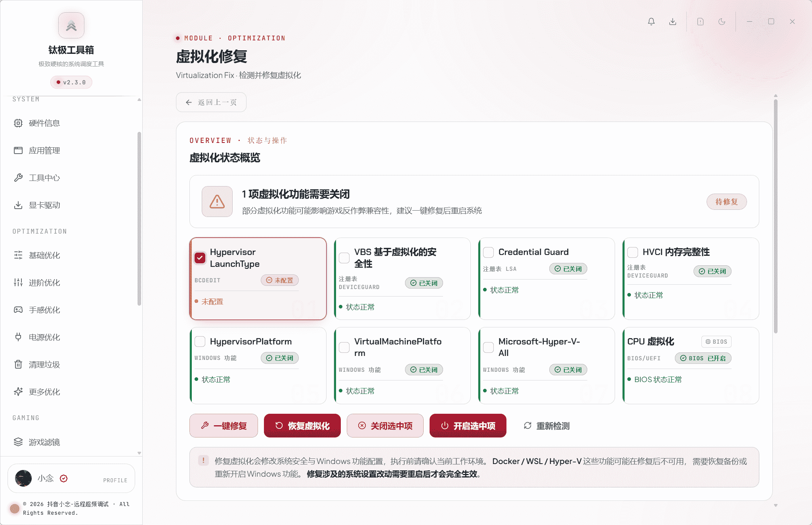The width and height of the screenshot is (812, 525).
Task: Open 工具中心 in sidebar
Action: (x=71, y=178)
